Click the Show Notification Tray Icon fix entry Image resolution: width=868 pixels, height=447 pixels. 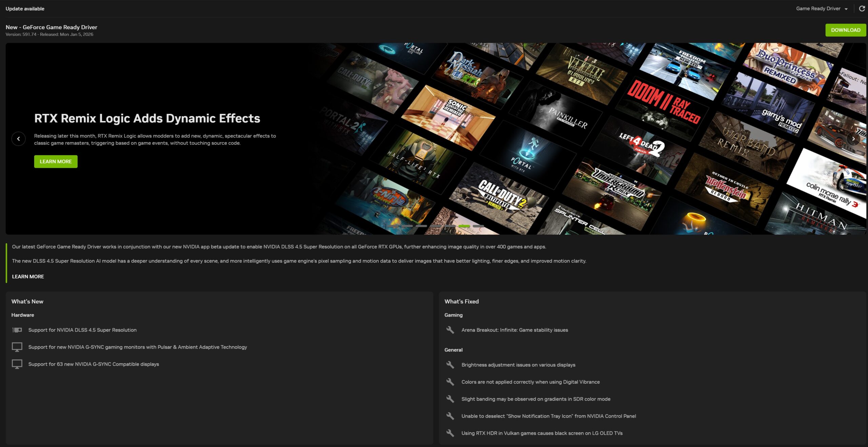pos(548,416)
